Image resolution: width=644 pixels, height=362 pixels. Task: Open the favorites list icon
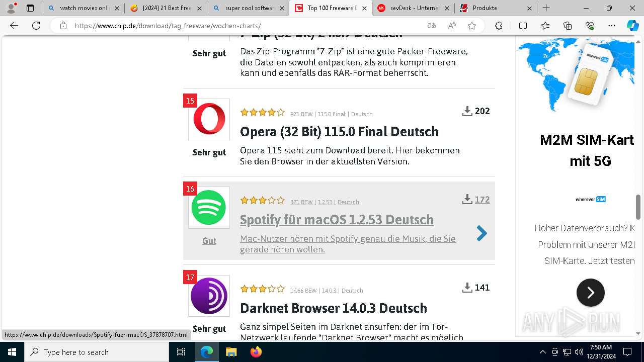pyautogui.click(x=545, y=26)
